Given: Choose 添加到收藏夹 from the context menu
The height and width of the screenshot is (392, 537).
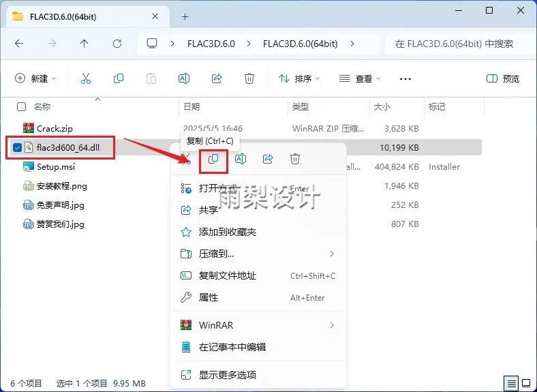Looking at the screenshot, I should pyautogui.click(x=258, y=232).
